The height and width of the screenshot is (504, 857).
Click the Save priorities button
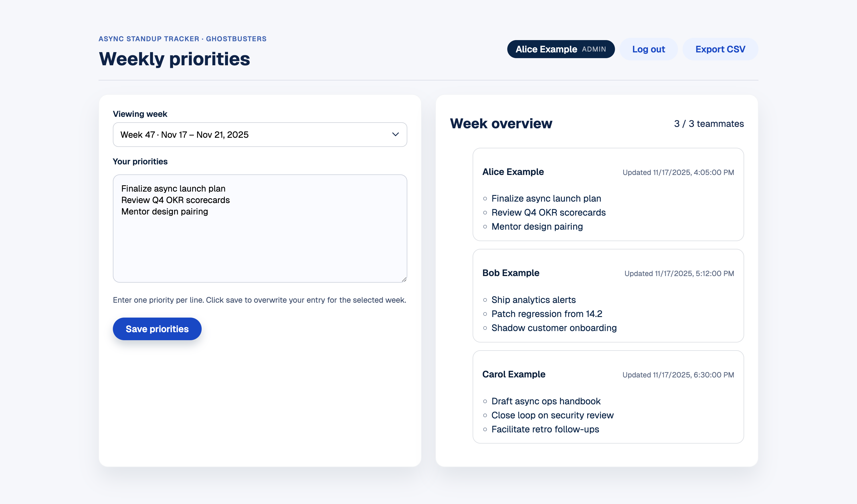pos(157,329)
